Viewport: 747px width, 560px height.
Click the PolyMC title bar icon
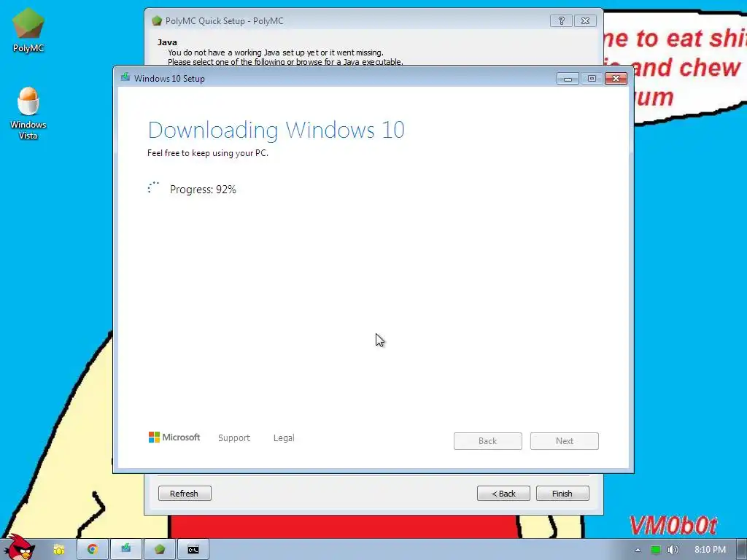click(x=157, y=21)
